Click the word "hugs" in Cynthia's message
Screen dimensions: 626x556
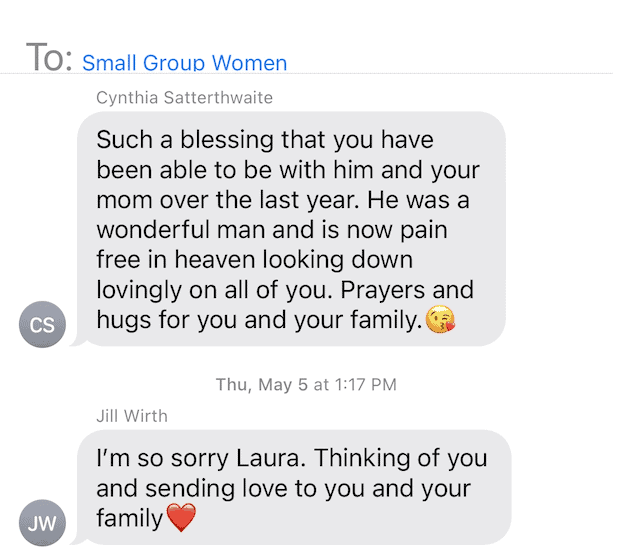[x=124, y=322]
